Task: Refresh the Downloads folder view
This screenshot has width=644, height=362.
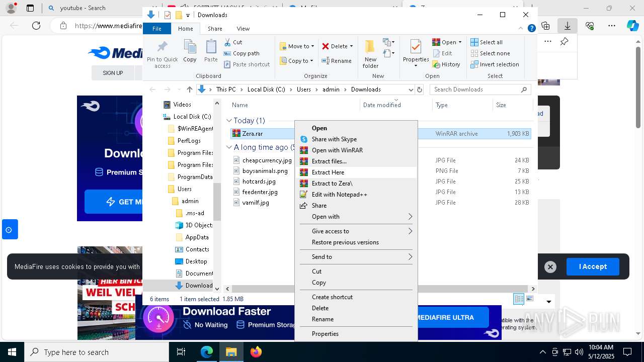Action: pyautogui.click(x=420, y=89)
